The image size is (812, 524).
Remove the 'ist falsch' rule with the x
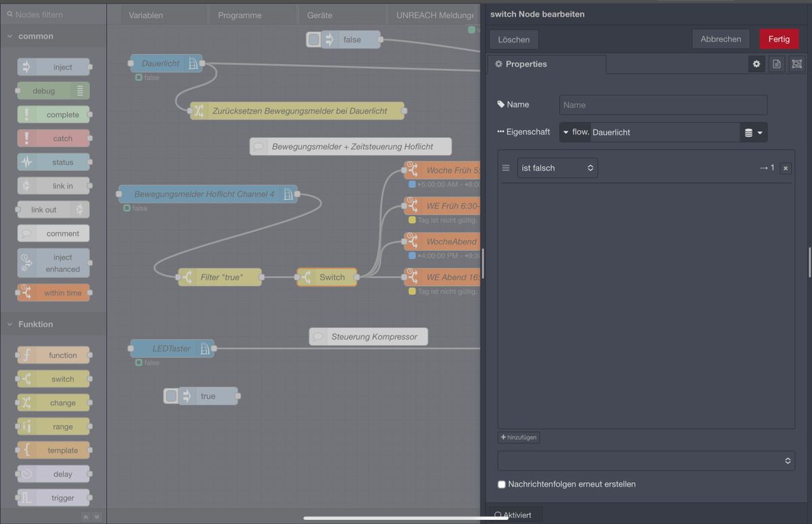click(785, 168)
